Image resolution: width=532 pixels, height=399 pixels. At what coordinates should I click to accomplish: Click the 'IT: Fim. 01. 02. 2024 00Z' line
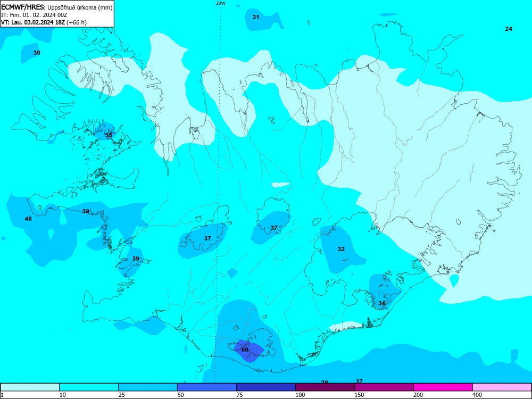34,15
